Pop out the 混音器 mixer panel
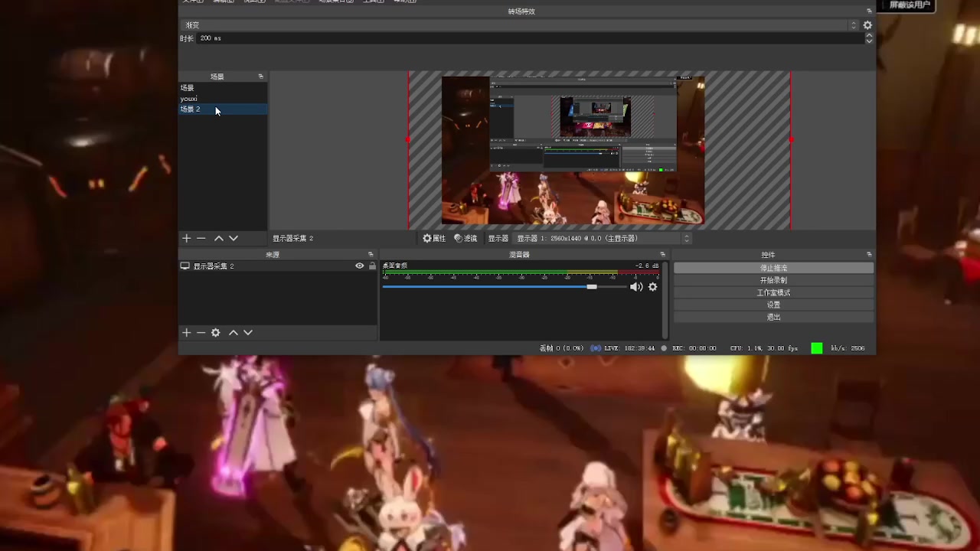This screenshot has height=551, width=980. 663,255
